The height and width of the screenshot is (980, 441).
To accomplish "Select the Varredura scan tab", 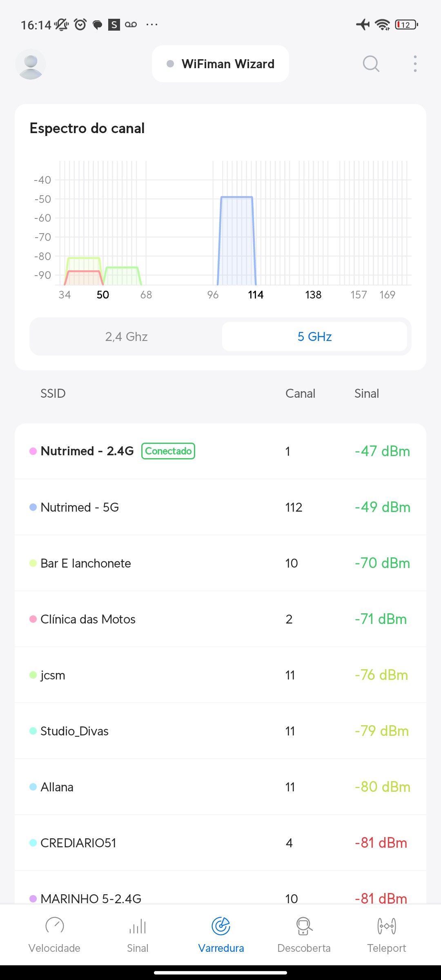I will click(x=221, y=933).
